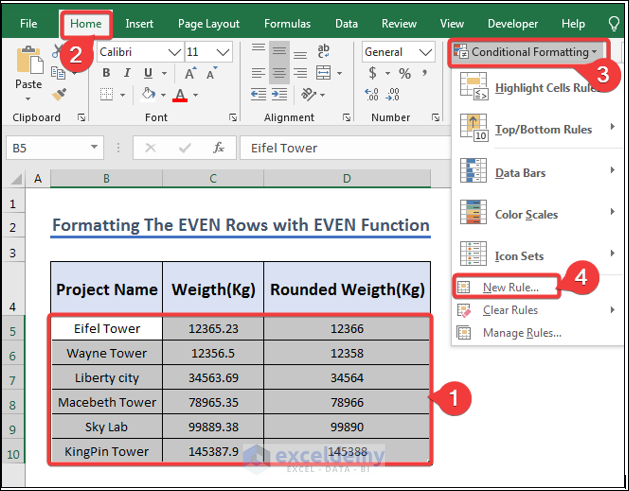Open the Formulas tab
629x491 pixels.
287,24
